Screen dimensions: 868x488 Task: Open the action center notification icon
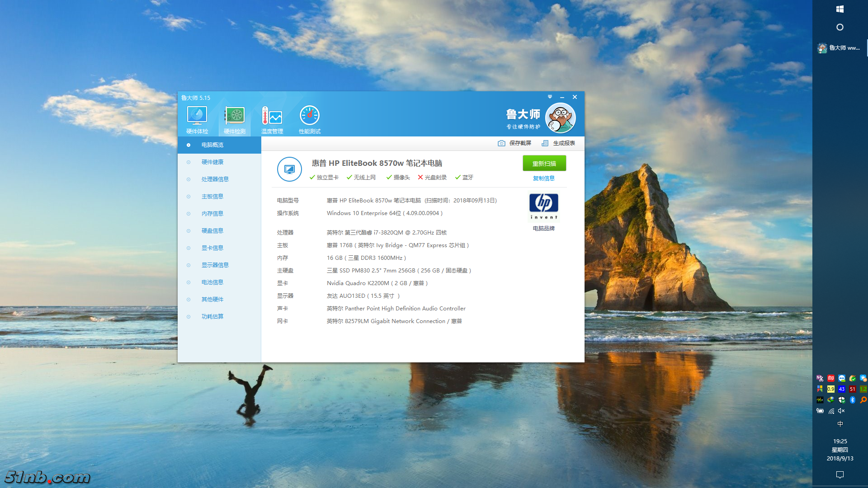click(840, 475)
